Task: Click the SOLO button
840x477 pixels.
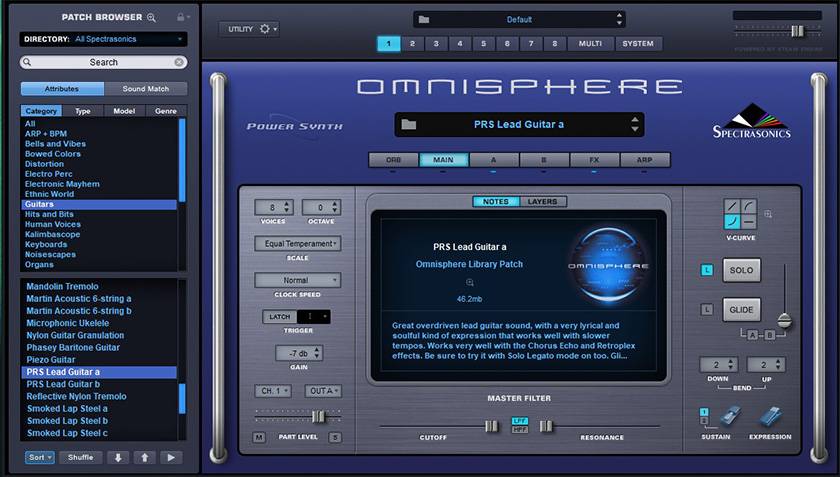Action: 741,271
